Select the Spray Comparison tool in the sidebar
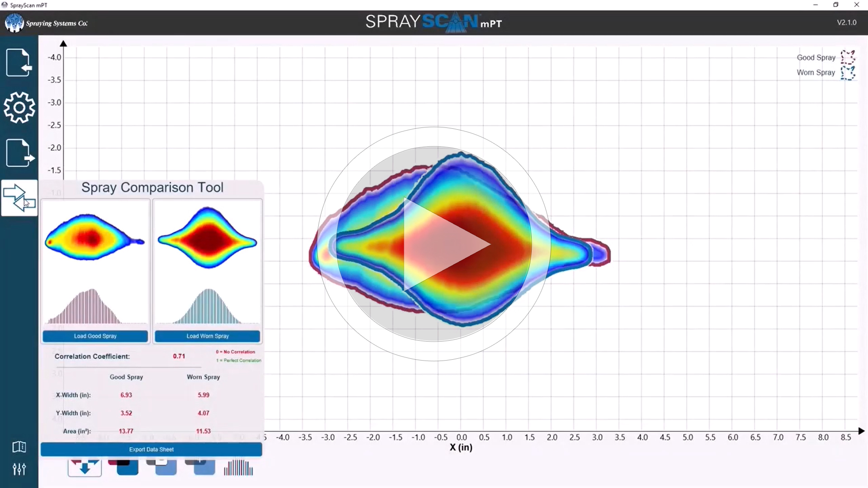The height and width of the screenshot is (488, 868). (x=19, y=198)
